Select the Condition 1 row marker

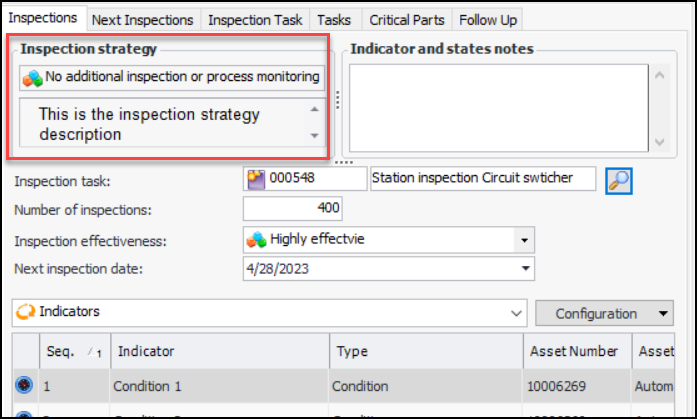(x=24, y=386)
